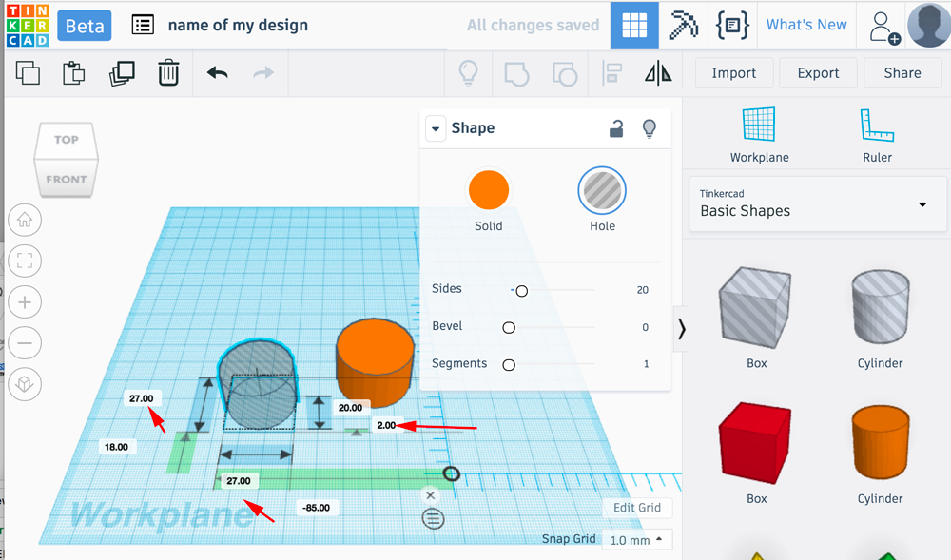951x560 pixels.
Task: Click the Export button
Action: 818,72
